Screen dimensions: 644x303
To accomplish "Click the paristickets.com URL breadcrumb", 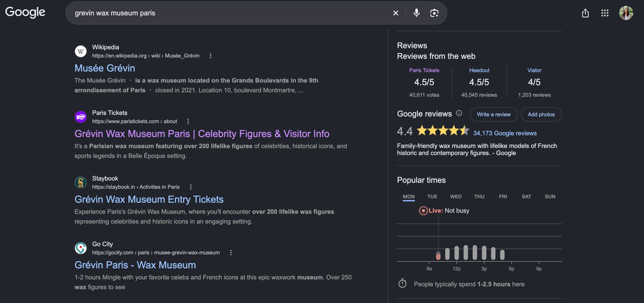I will [x=134, y=121].
